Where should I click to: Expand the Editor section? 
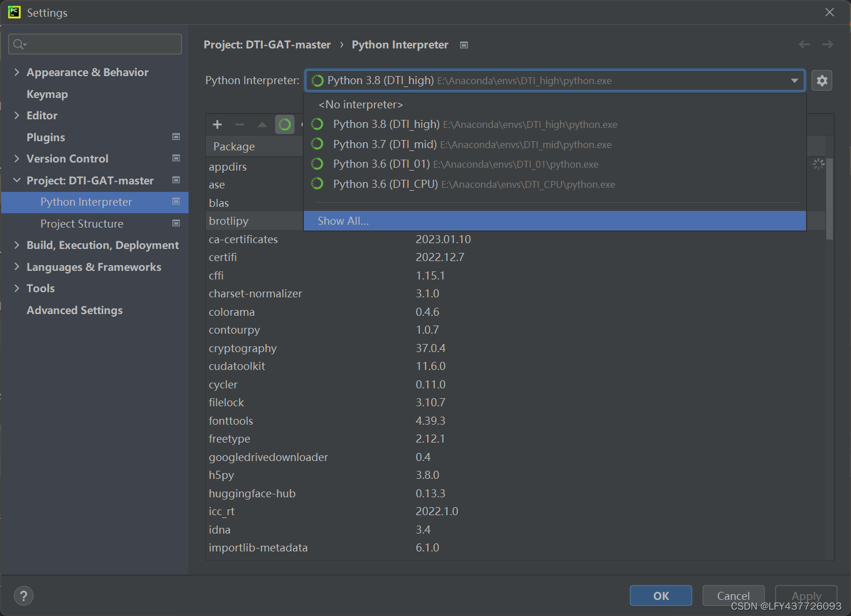[x=17, y=115]
